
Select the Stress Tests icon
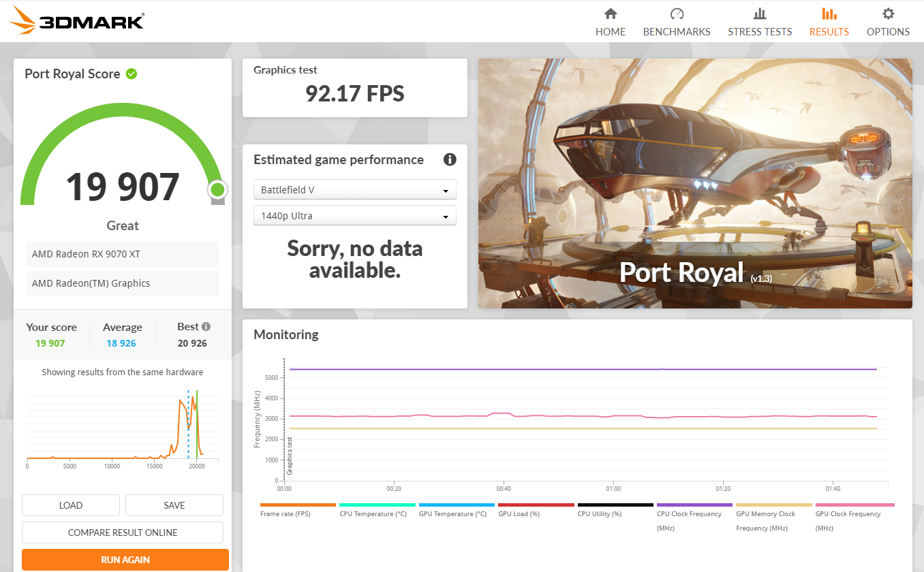[760, 13]
